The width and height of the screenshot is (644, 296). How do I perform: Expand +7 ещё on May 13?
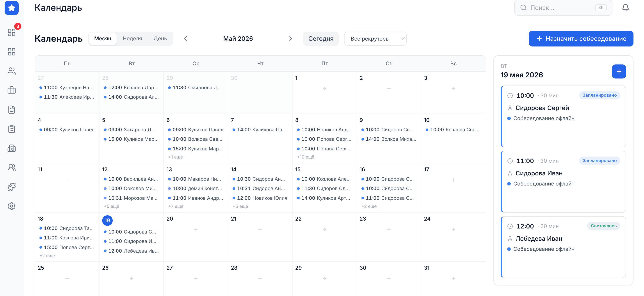click(x=176, y=206)
